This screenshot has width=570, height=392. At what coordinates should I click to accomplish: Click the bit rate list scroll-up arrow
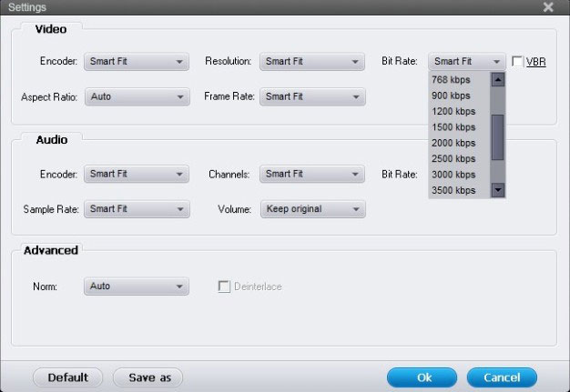point(498,79)
